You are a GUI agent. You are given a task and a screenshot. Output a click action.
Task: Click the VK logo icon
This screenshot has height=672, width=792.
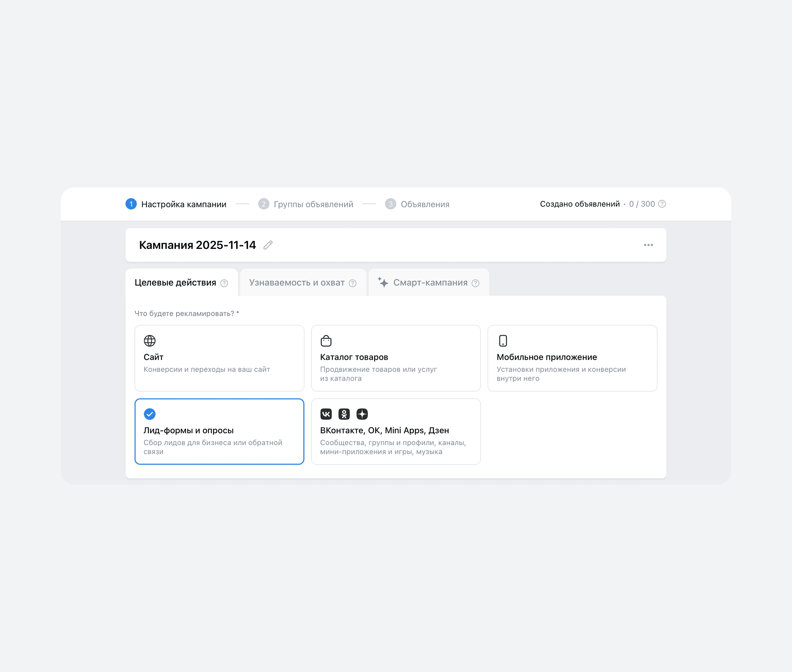point(326,414)
